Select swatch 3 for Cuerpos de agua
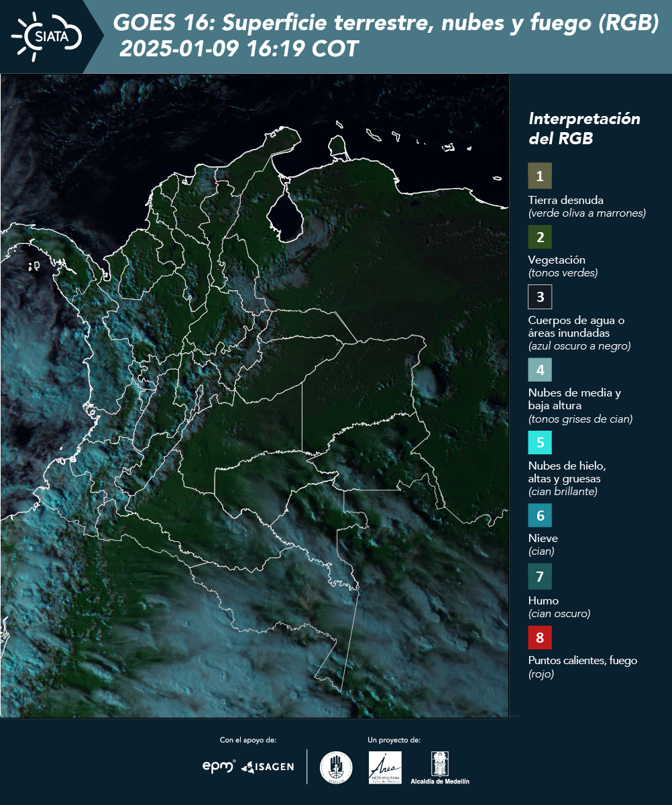 coord(540,297)
